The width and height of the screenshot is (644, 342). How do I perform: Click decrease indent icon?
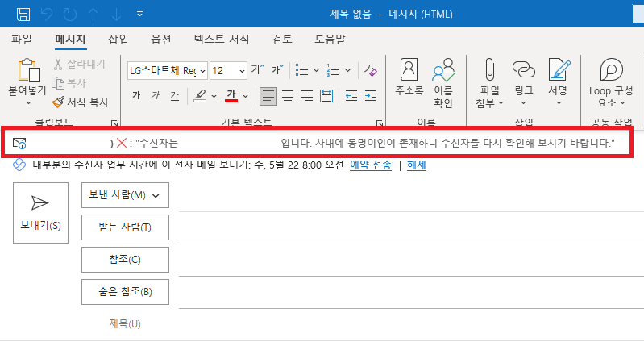(351, 96)
